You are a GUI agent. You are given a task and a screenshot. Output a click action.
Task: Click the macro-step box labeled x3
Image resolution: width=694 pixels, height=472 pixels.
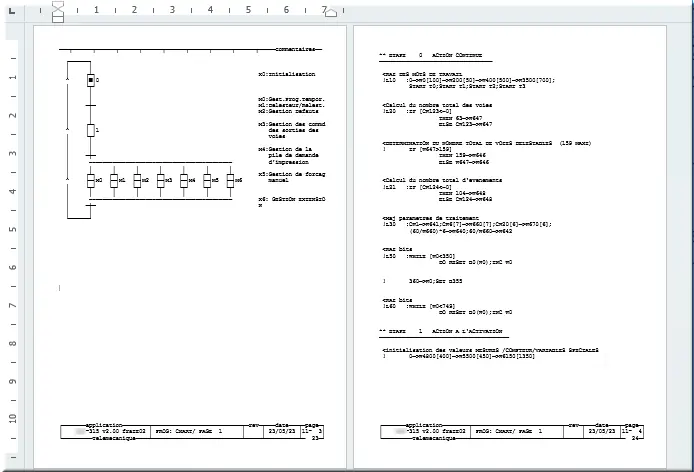pos(161,181)
